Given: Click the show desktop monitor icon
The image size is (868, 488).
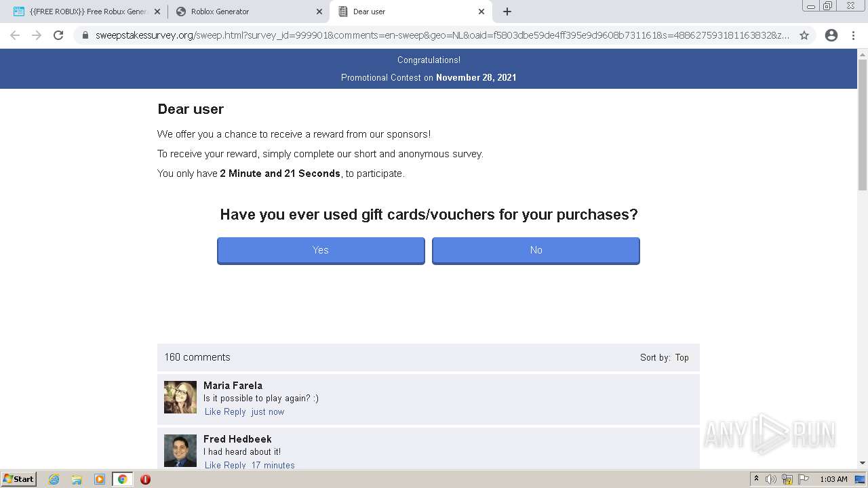Looking at the screenshot, I should (x=861, y=479).
